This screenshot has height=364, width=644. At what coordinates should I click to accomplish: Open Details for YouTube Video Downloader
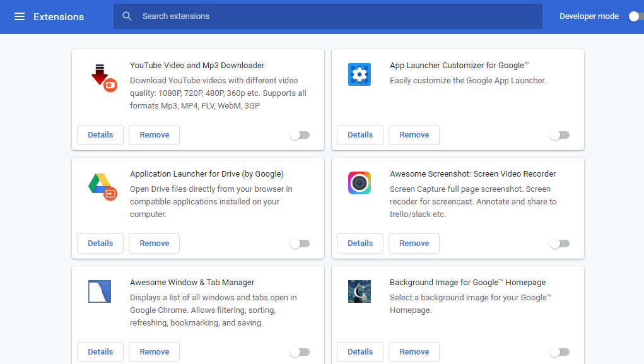pyautogui.click(x=100, y=135)
